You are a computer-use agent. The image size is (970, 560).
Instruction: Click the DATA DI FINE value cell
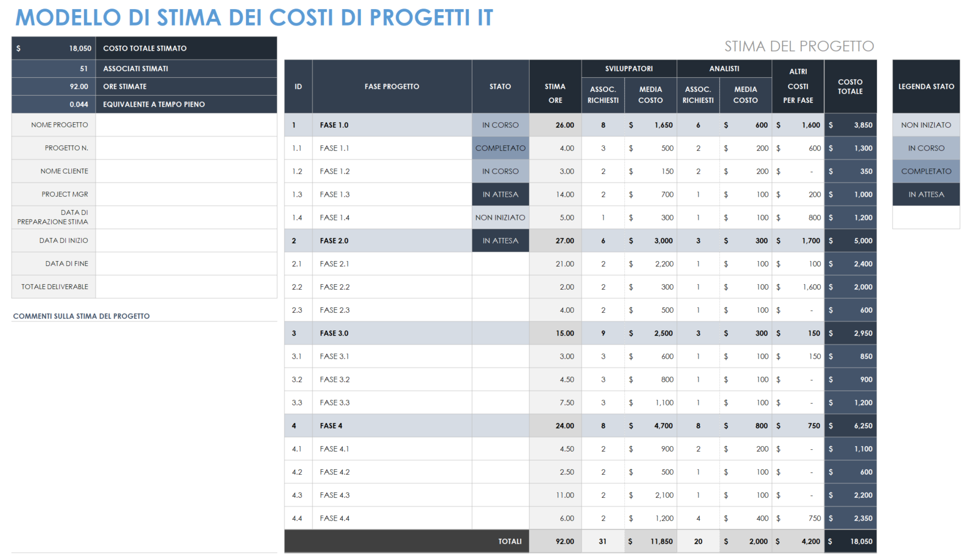(x=186, y=264)
